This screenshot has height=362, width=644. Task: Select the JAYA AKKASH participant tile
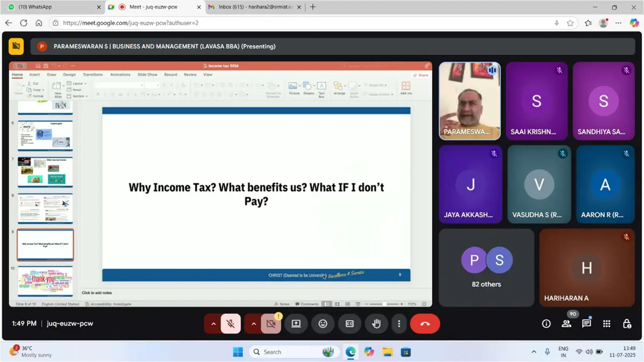click(x=471, y=184)
